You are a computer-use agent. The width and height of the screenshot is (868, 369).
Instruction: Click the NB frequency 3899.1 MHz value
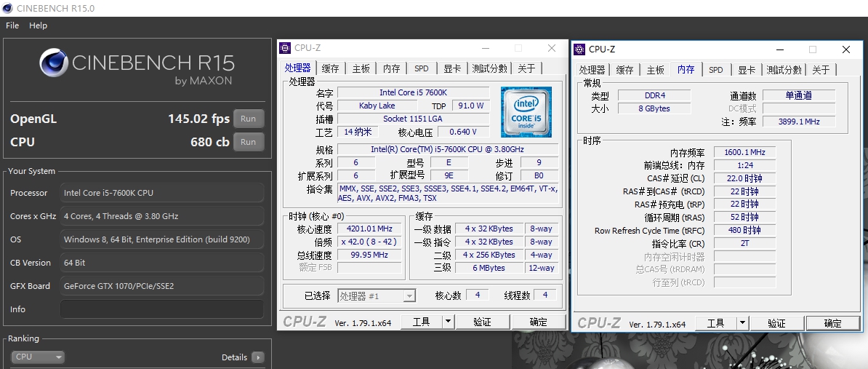[799, 122]
